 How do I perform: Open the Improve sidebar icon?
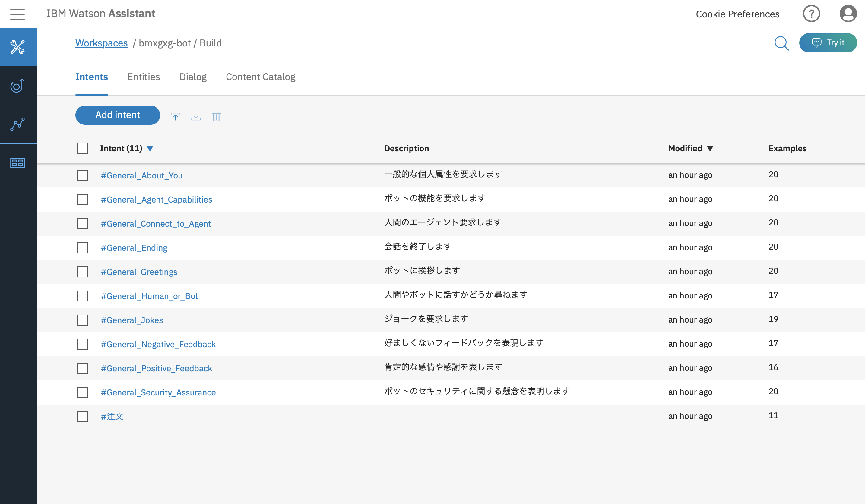[x=17, y=86]
